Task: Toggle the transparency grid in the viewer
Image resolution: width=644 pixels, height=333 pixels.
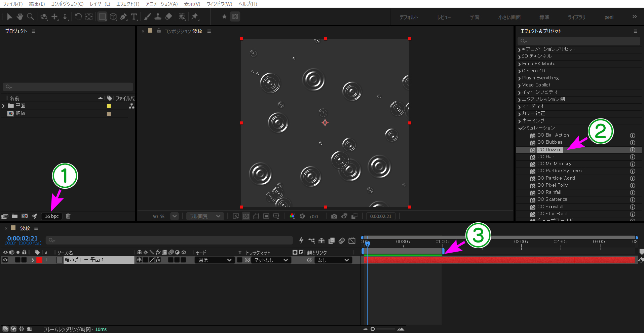Action: 246,216
